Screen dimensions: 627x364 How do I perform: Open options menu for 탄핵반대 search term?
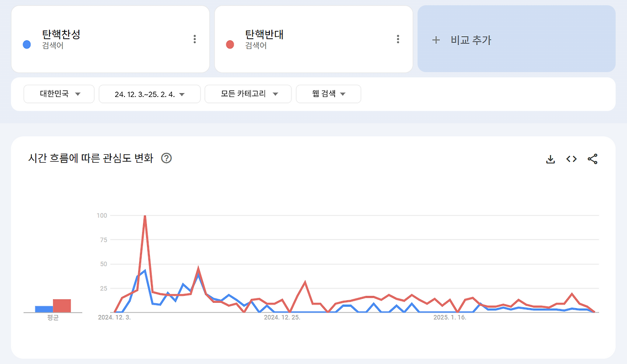[x=397, y=39]
